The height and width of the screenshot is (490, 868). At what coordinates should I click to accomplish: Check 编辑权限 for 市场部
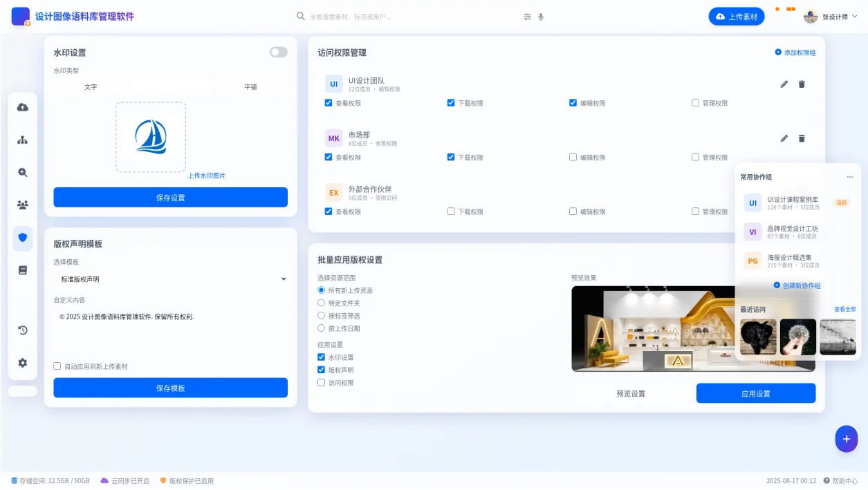[x=573, y=157]
